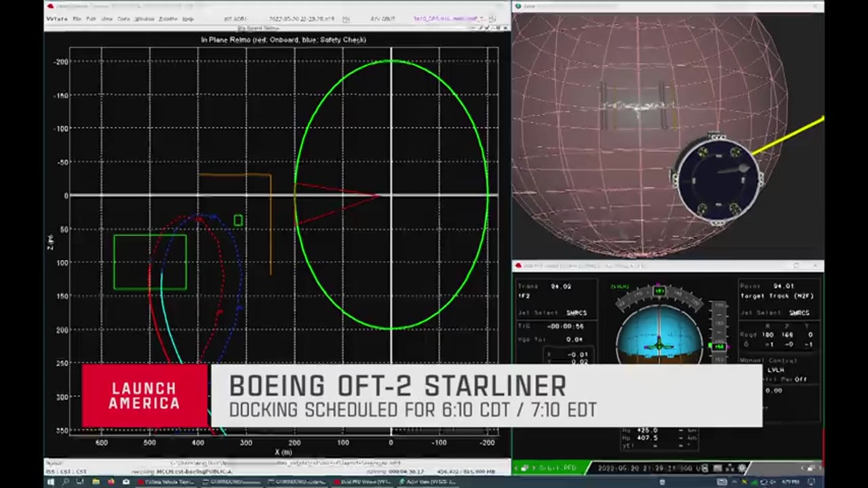Switch to the ViVata Vehicle taskbar window
868x488 pixels.
click(x=166, y=482)
